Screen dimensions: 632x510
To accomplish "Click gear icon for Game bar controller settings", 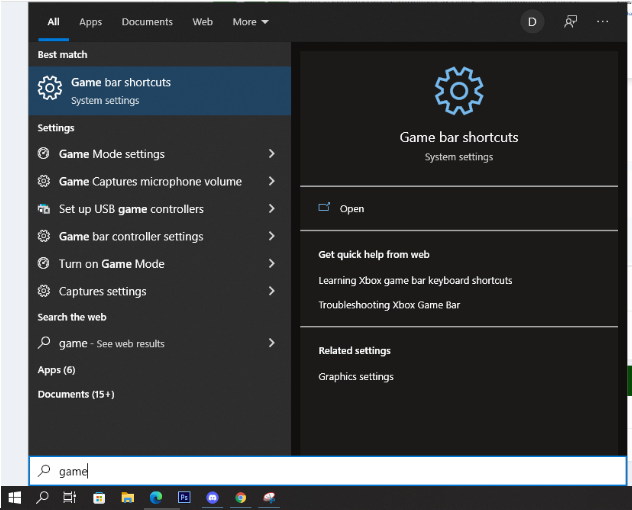I will [x=44, y=236].
